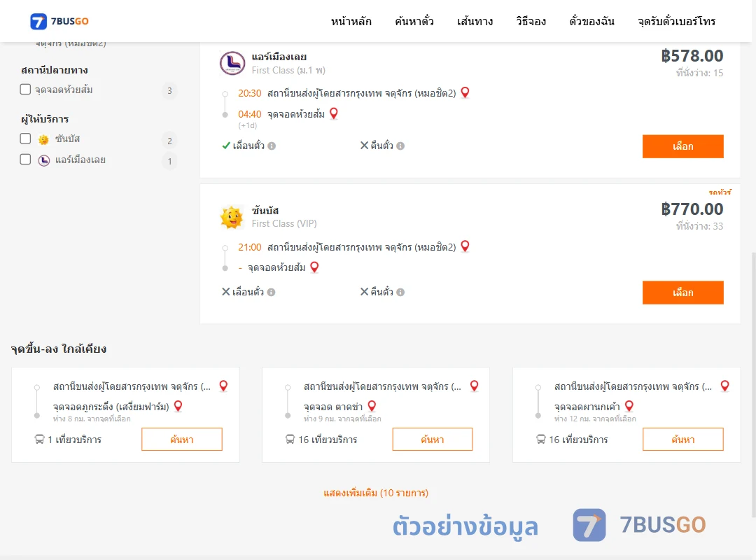
Task: Open origin map pin in จุดจอดภูกระดึง card
Action: pyautogui.click(x=223, y=386)
